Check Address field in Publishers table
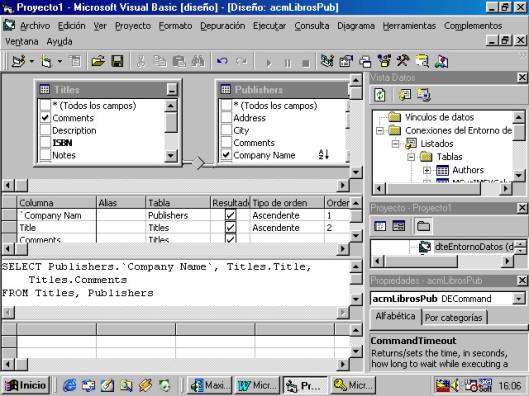The width and height of the screenshot is (529, 396). (x=226, y=118)
